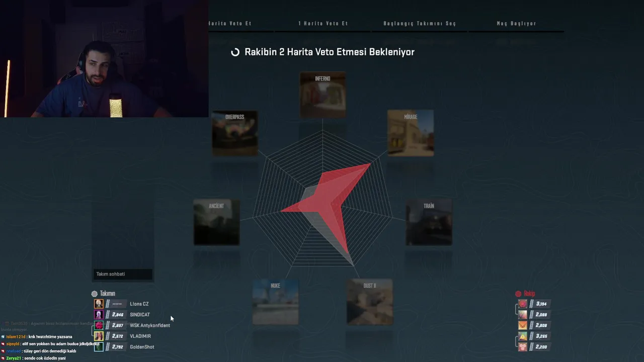Select the Nuke map thumbnail

pos(276,302)
